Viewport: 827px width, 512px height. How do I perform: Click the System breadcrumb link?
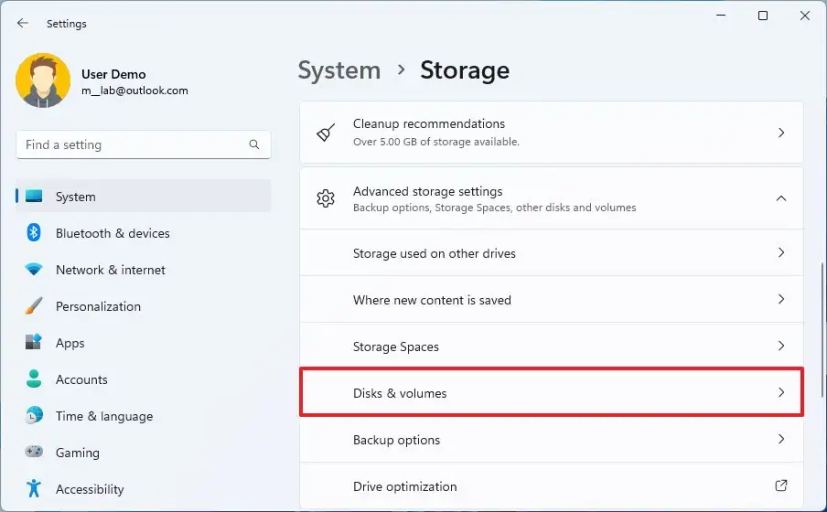tap(339, 70)
